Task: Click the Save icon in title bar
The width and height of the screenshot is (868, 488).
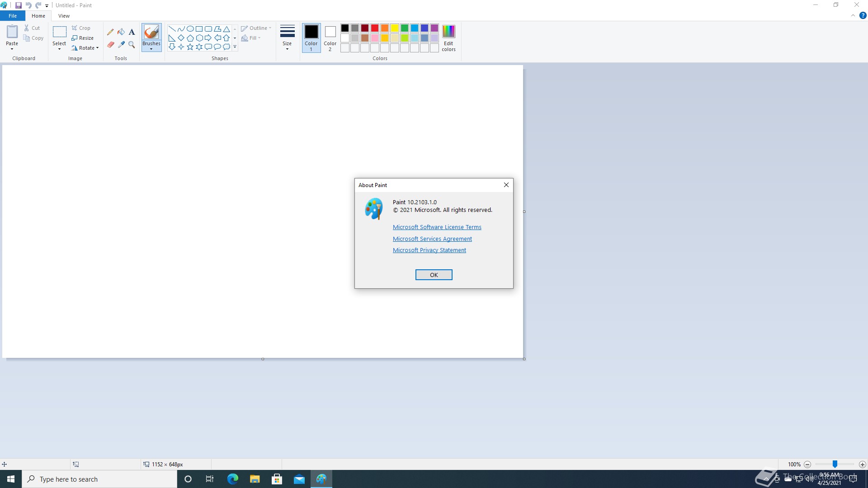Action: click(x=19, y=5)
